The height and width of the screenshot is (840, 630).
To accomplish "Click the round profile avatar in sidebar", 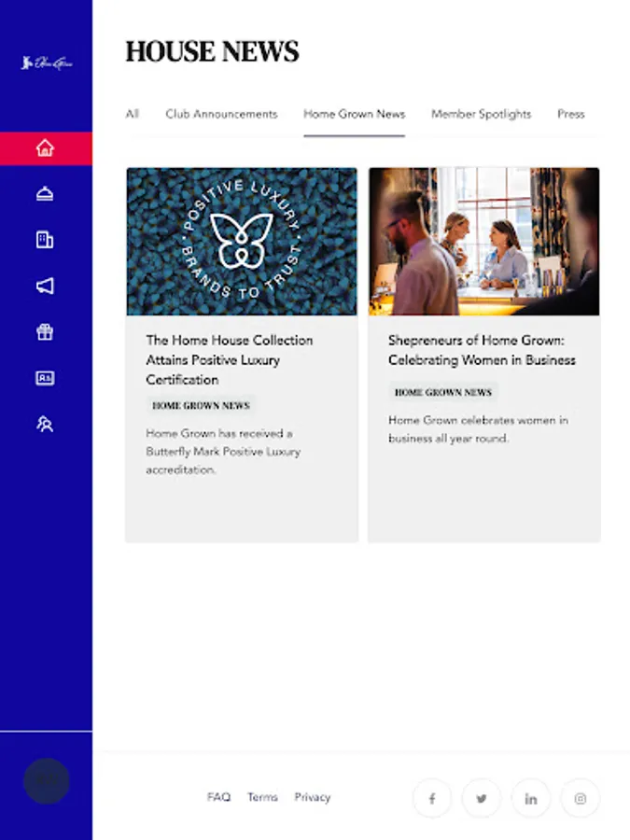I will pyautogui.click(x=47, y=780).
